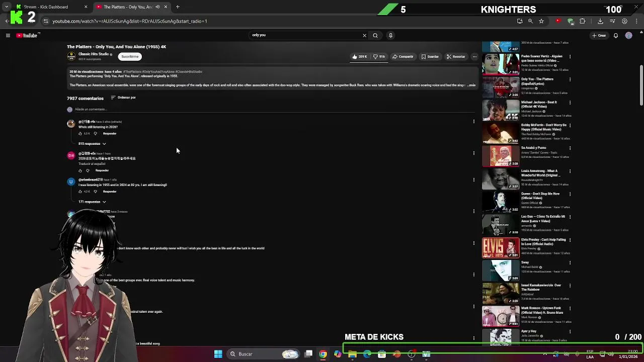644x362 pixels.
Task: Switch to Stream - Kick Dashboard tab
Action: (x=50, y=7)
